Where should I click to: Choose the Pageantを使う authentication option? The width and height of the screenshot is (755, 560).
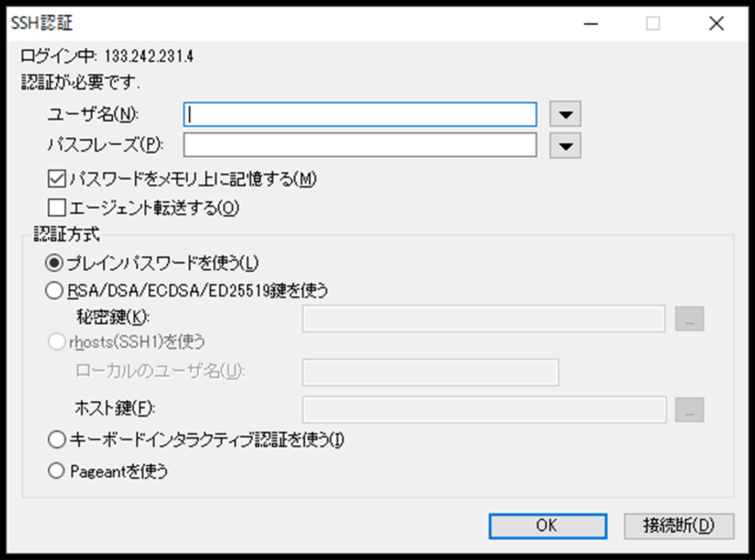[x=57, y=471]
